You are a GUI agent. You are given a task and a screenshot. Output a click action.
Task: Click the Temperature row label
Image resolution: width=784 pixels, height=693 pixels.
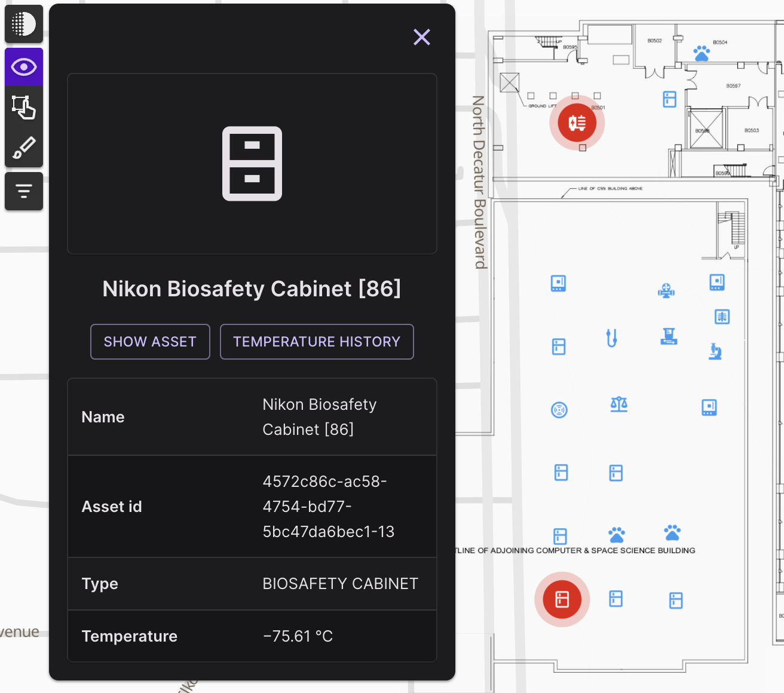pos(130,636)
